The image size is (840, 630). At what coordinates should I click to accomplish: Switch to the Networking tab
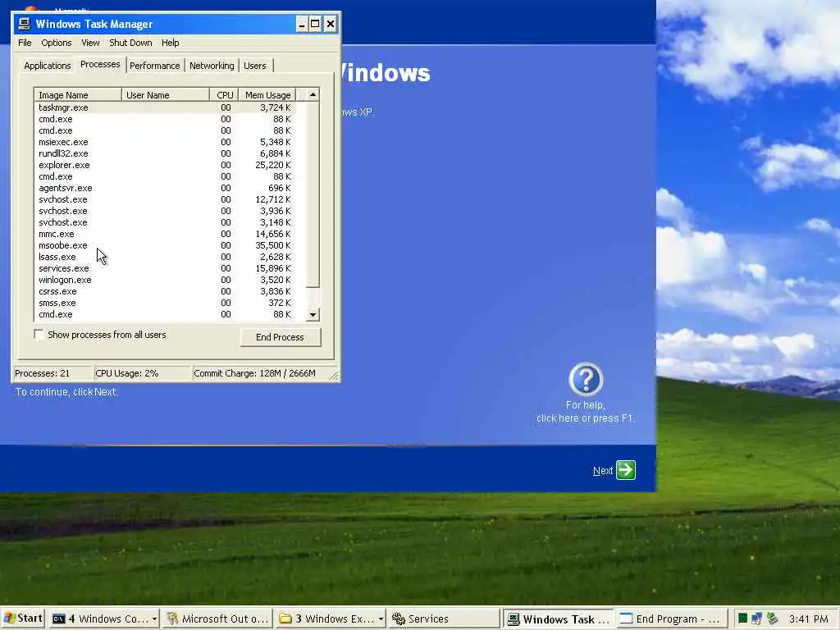212,66
